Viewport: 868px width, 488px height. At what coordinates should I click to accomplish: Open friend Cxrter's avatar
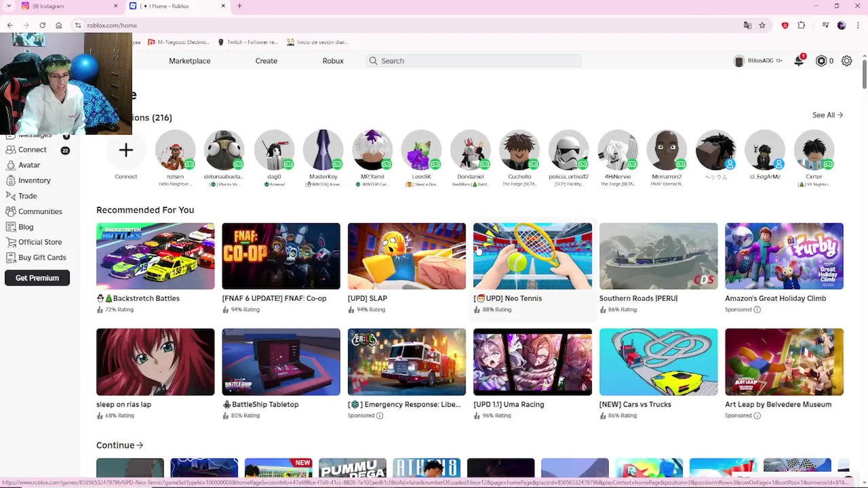tap(814, 150)
